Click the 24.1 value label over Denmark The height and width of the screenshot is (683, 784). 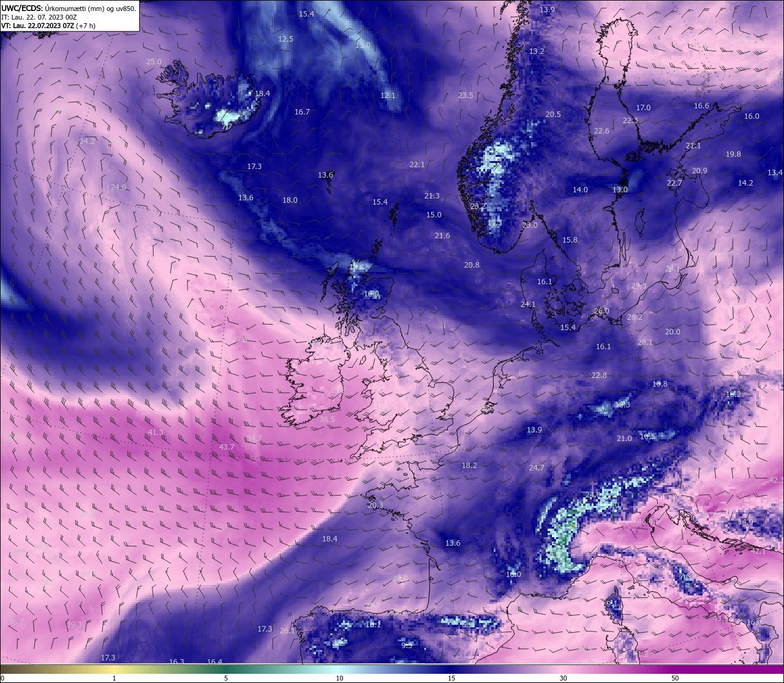(x=528, y=304)
